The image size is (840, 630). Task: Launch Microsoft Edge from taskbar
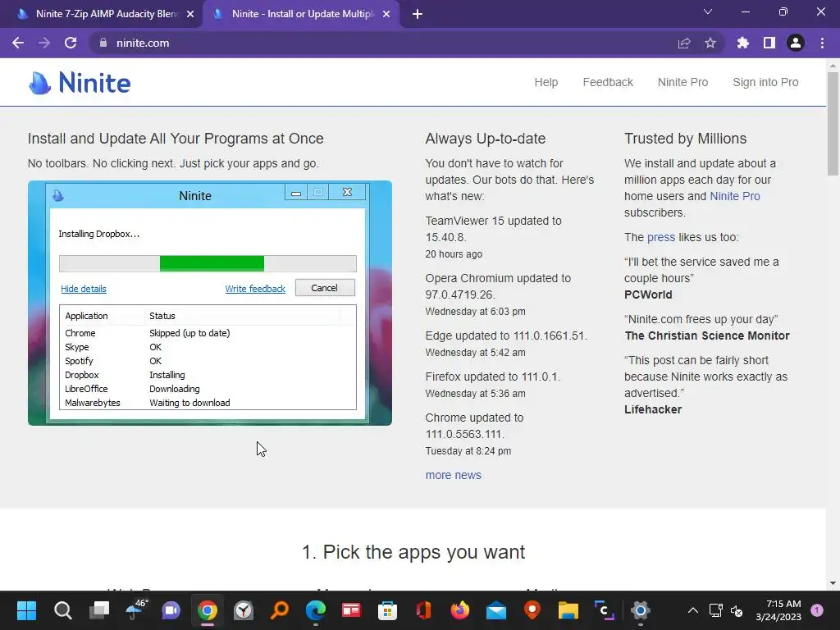tap(316, 609)
